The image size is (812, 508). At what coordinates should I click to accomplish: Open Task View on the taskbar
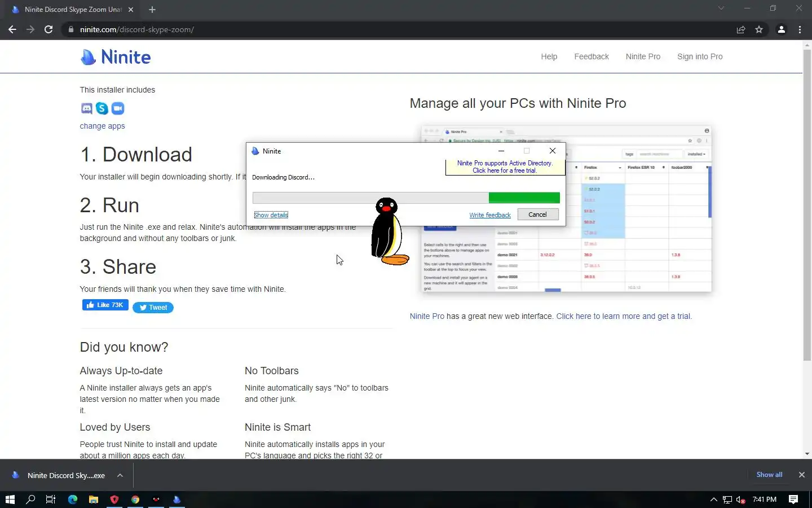coord(51,500)
